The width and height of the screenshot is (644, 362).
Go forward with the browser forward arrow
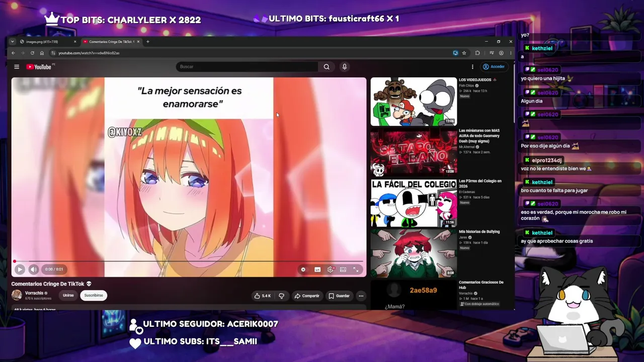coord(23,53)
